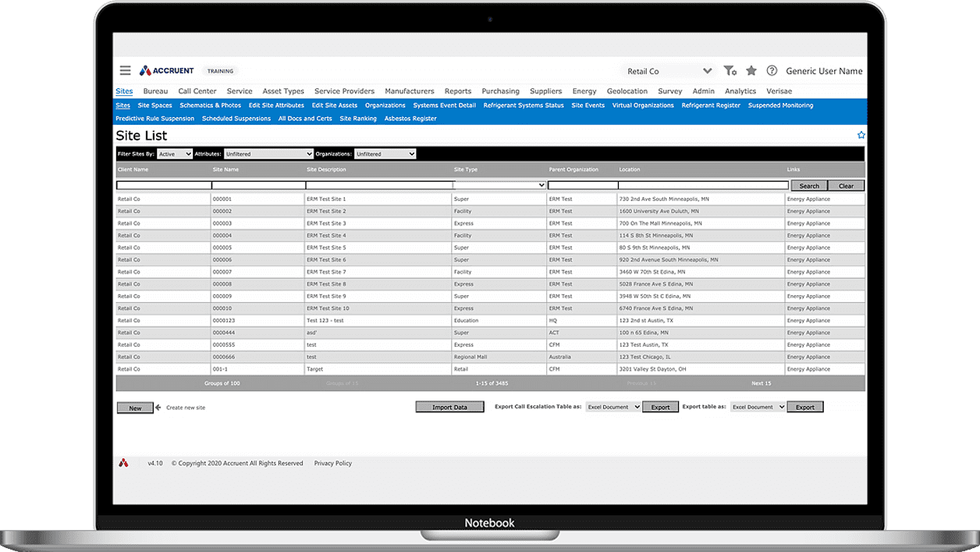Select the Energy tab

click(584, 91)
